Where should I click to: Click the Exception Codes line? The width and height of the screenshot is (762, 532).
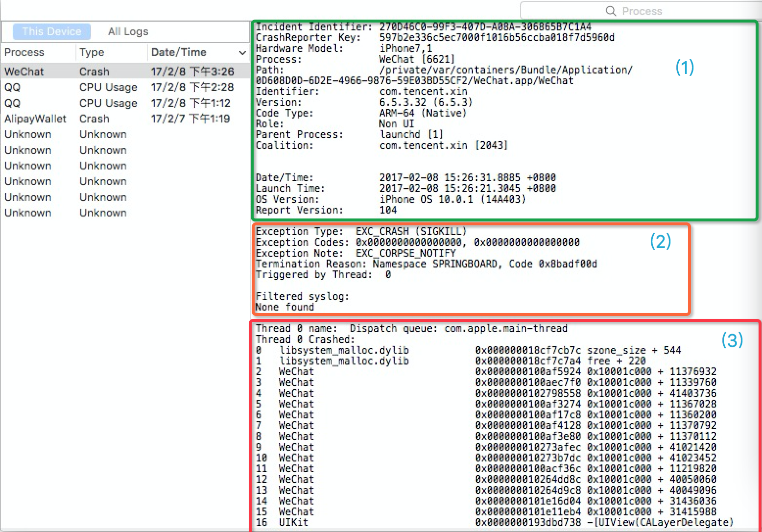[418, 242]
